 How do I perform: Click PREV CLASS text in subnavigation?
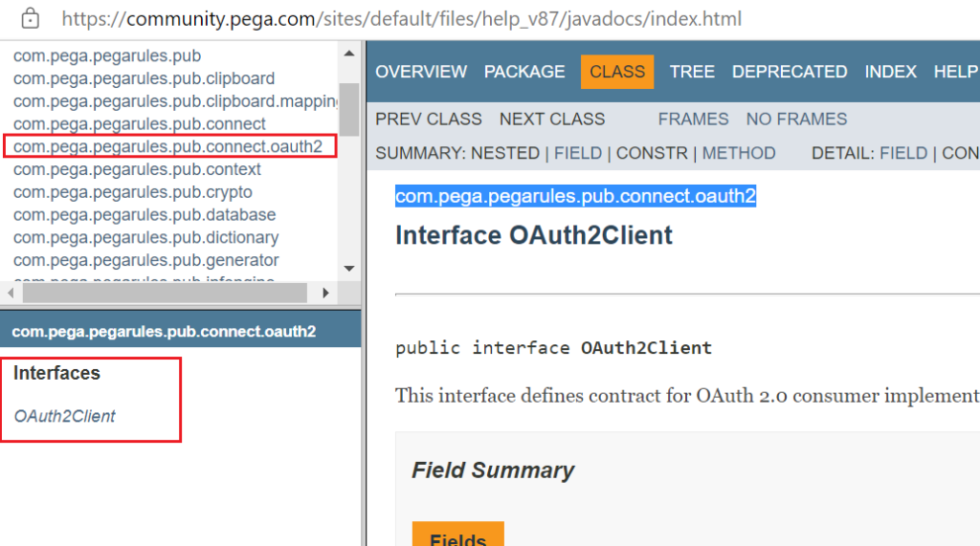coord(429,120)
